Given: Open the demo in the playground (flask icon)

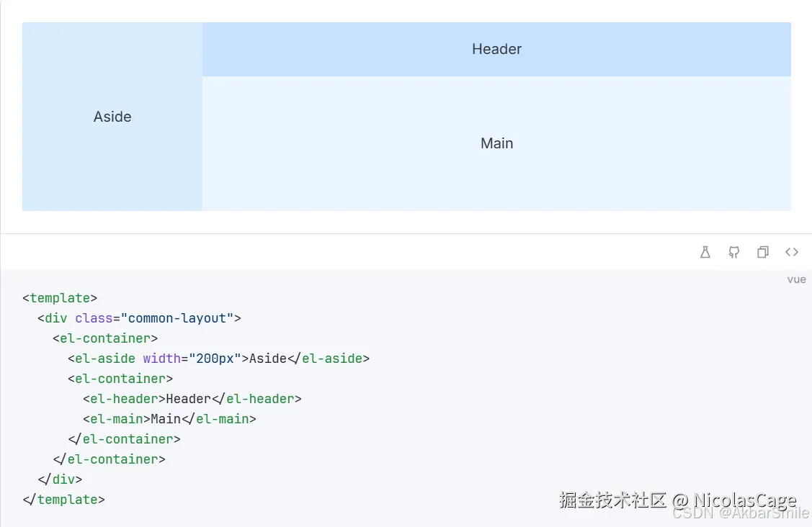Looking at the screenshot, I should coord(705,252).
